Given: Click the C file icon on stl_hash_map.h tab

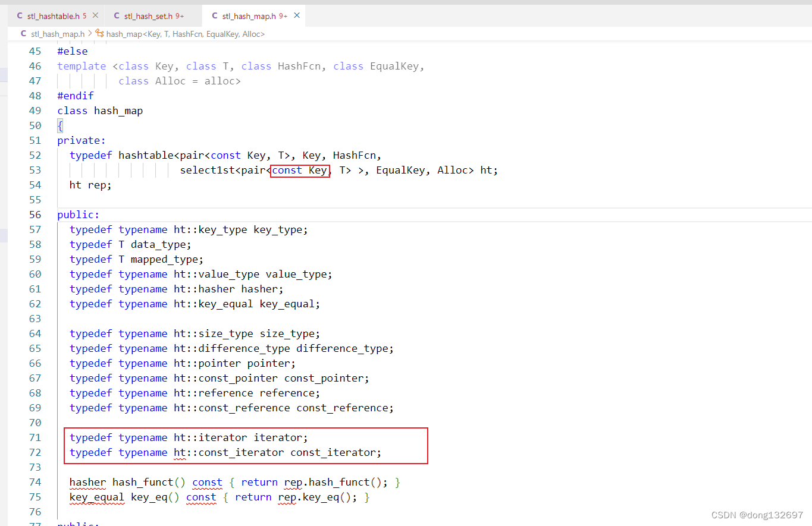Looking at the screenshot, I should (215, 16).
